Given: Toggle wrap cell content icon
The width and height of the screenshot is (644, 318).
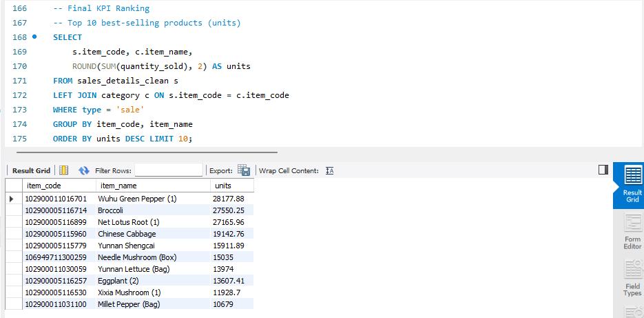Looking at the screenshot, I should tap(329, 170).
